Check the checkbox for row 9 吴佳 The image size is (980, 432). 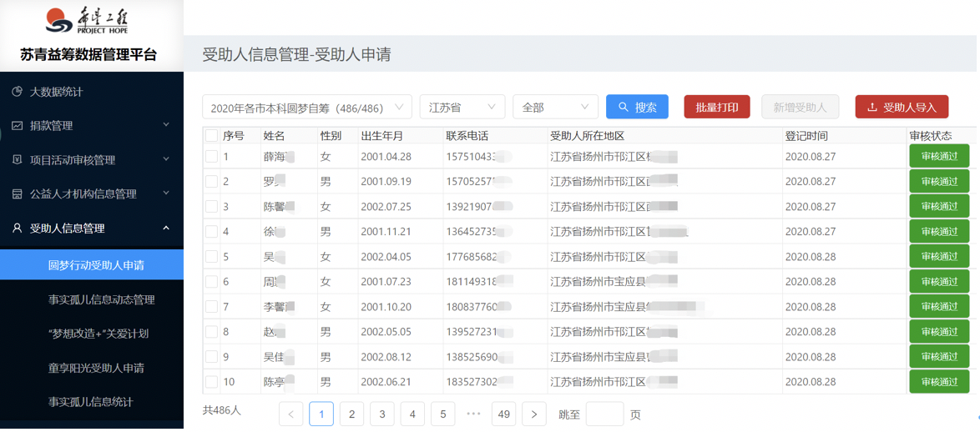(212, 356)
